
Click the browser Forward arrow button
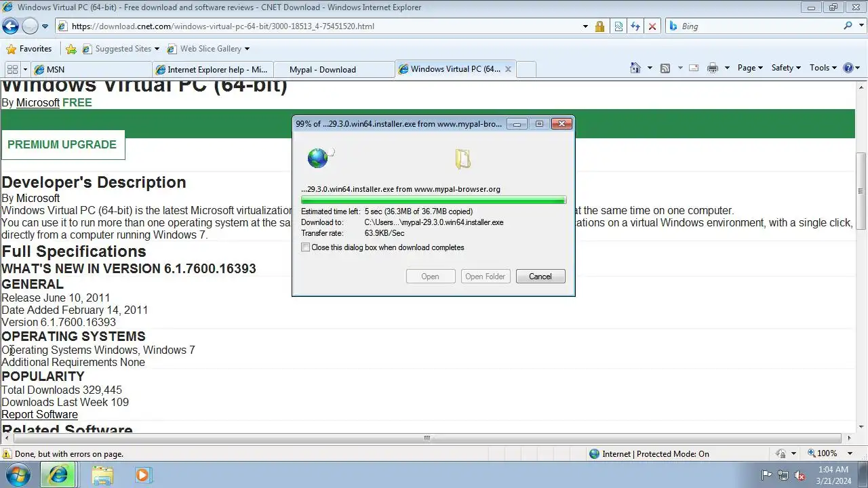(30, 26)
